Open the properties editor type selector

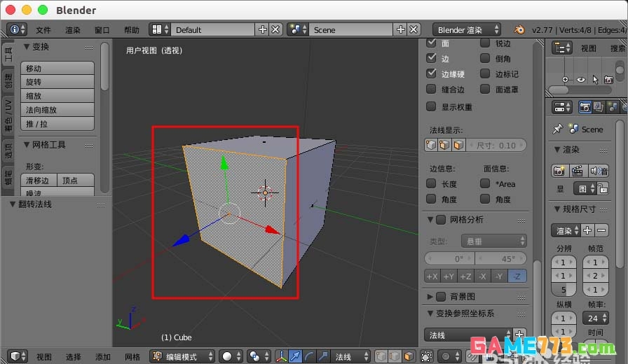pos(562,107)
